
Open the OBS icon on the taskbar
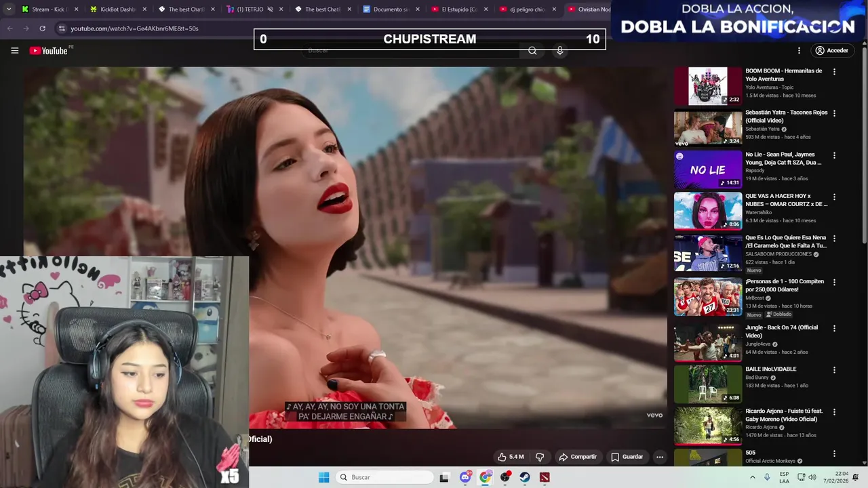click(505, 477)
